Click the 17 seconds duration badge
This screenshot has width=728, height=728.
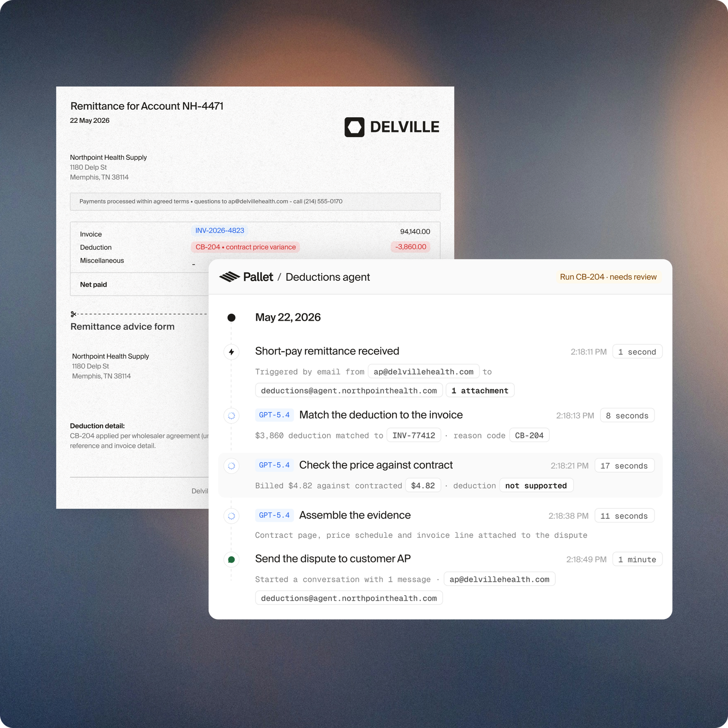624,465
